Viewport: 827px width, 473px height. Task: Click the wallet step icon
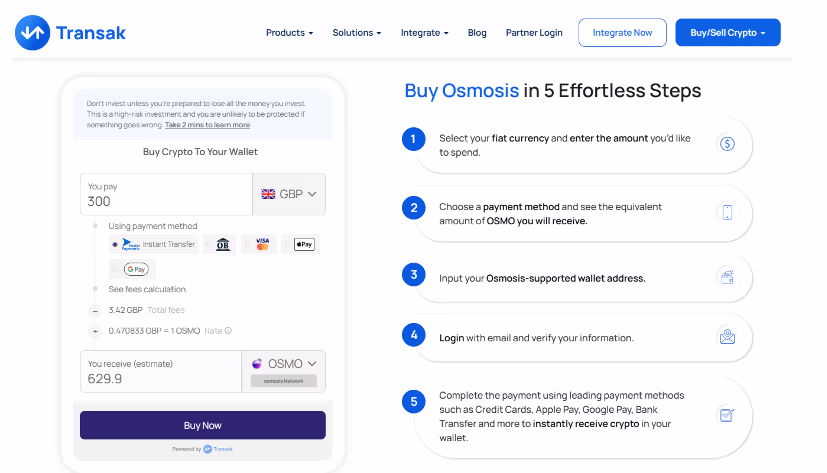pos(727,277)
